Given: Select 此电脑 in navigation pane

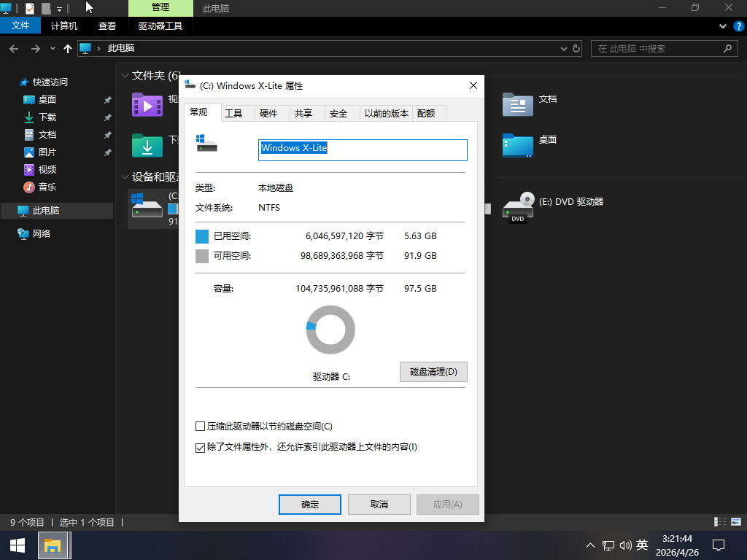Looking at the screenshot, I should pos(46,211).
